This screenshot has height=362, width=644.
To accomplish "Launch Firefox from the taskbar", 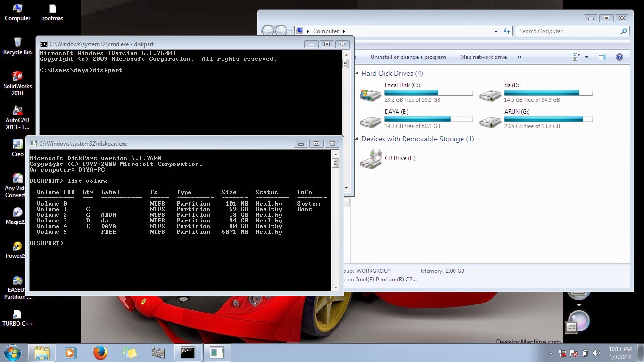I will click(100, 353).
